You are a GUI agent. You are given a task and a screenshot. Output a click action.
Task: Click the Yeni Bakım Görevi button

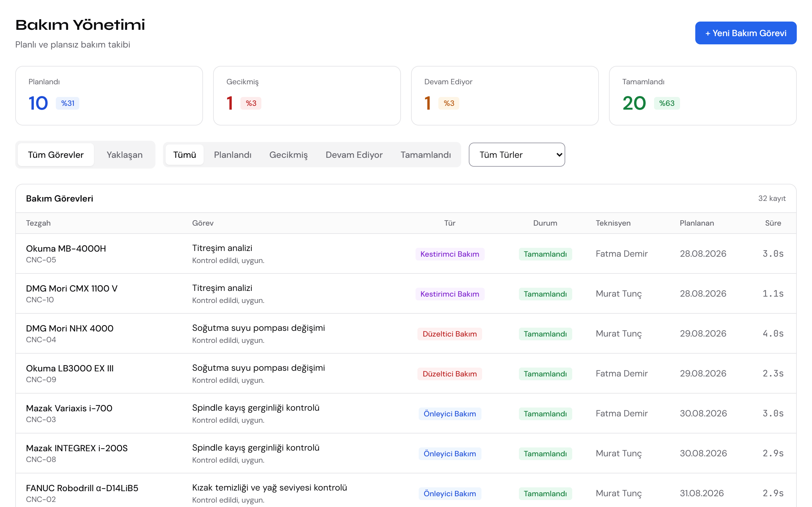pos(746,33)
